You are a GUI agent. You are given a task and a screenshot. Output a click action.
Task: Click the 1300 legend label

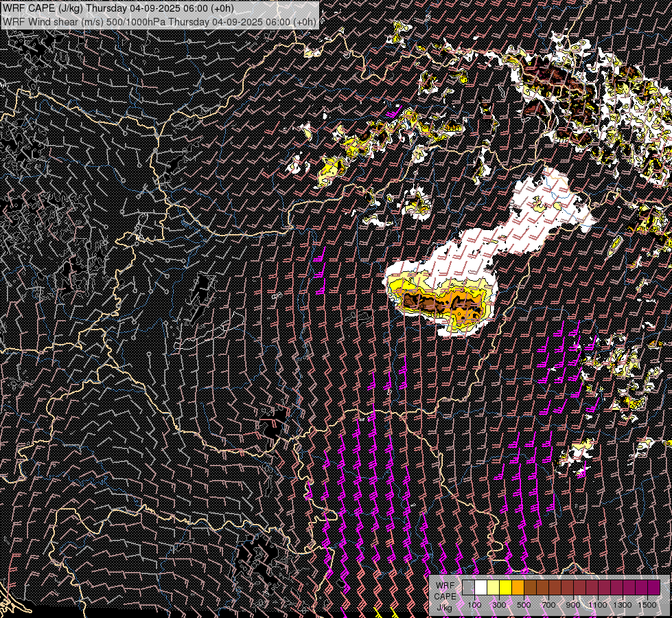point(623,605)
